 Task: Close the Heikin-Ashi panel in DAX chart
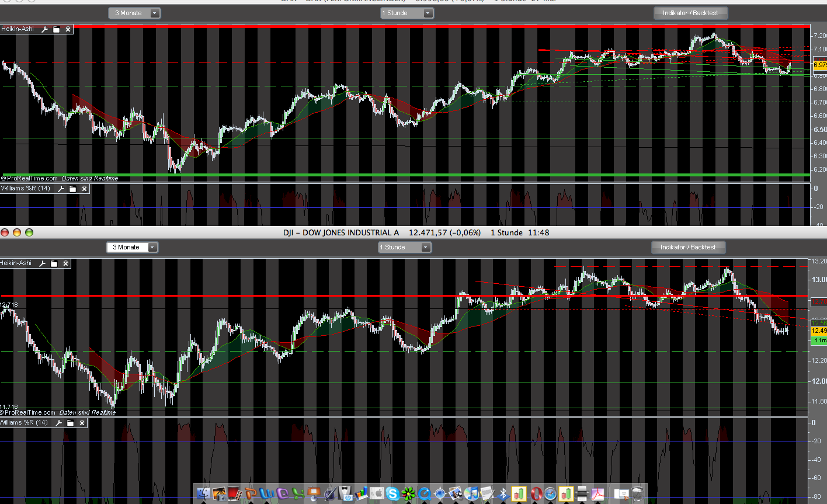pyautogui.click(x=68, y=29)
